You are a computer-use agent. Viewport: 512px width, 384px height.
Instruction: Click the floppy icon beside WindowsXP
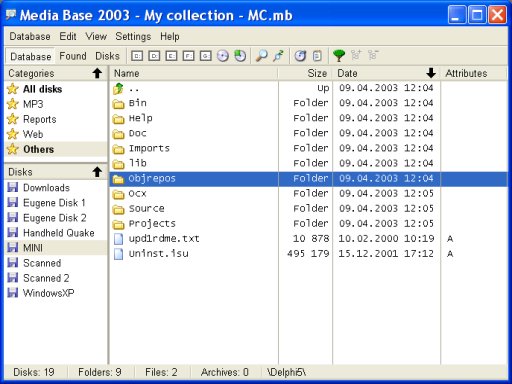pyautogui.click(x=13, y=293)
